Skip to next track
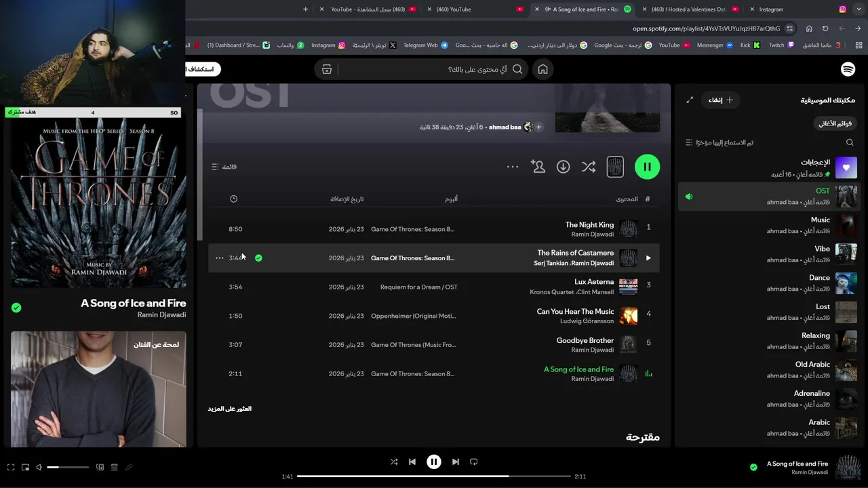Viewport: 868px width, 488px height. click(456, 462)
